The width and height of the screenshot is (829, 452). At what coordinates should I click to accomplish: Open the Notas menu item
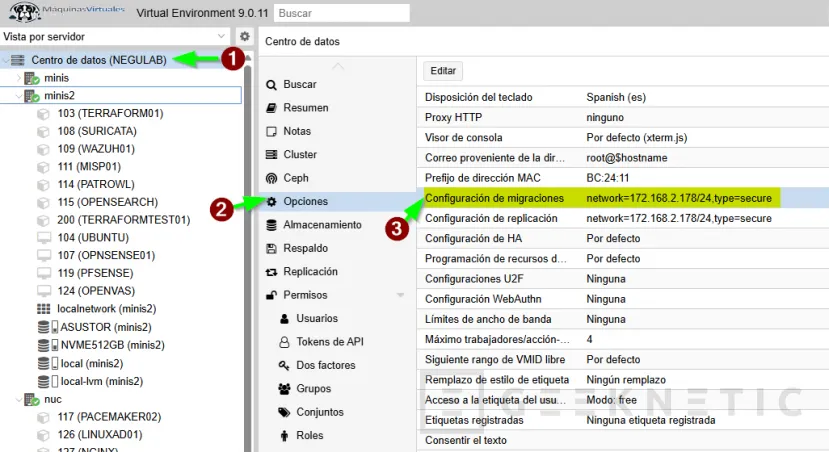tap(338, 131)
